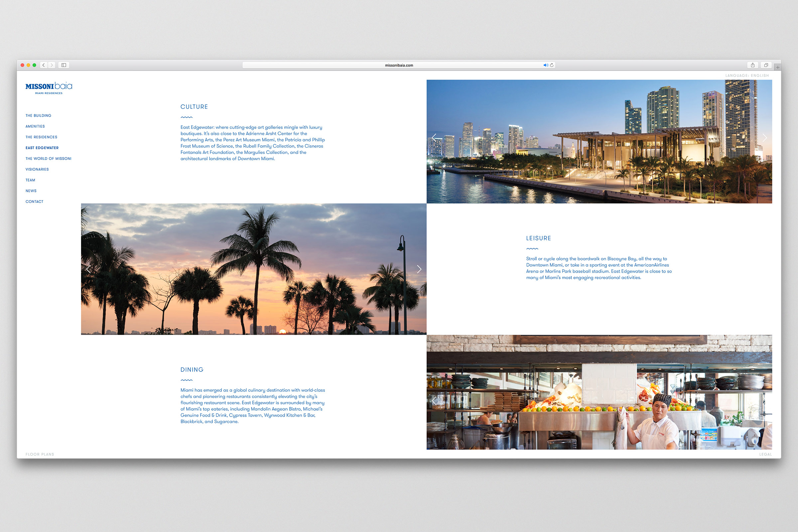The image size is (798, 532).
Task: Navigate to the Amenities page
Action: (35, 126)
